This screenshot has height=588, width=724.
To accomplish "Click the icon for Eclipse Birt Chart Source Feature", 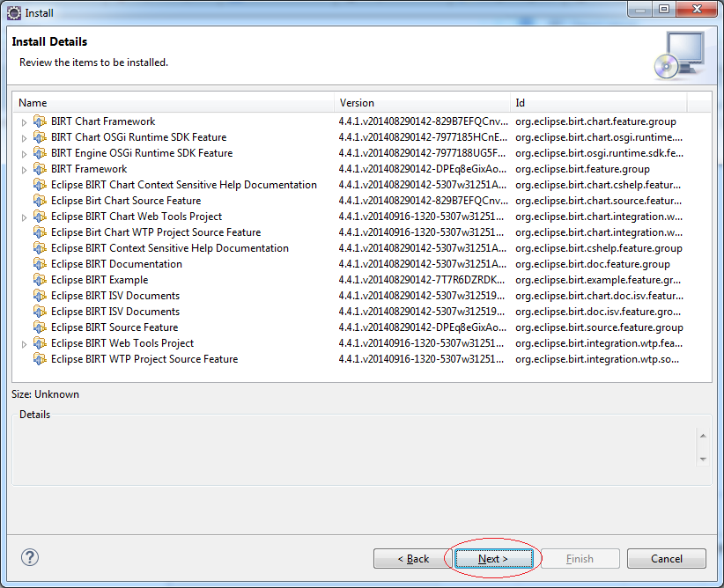I will (x=40, y=201).
